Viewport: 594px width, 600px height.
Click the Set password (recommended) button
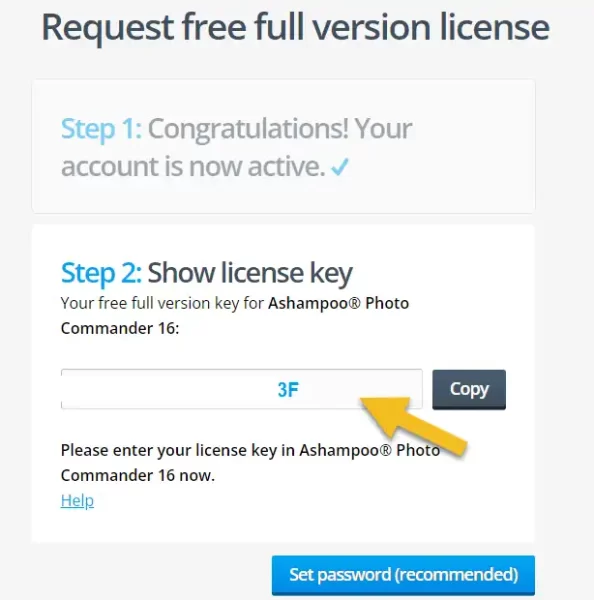pos(403,575)
